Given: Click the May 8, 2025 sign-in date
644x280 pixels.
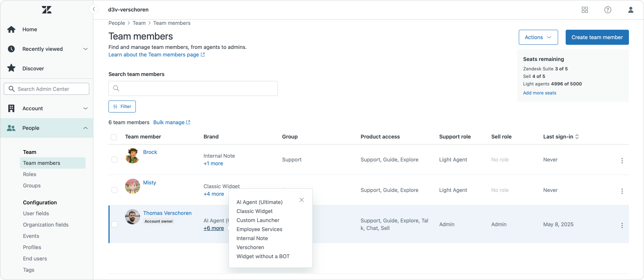Looking at the screenshot, I should tap(558, 224).
